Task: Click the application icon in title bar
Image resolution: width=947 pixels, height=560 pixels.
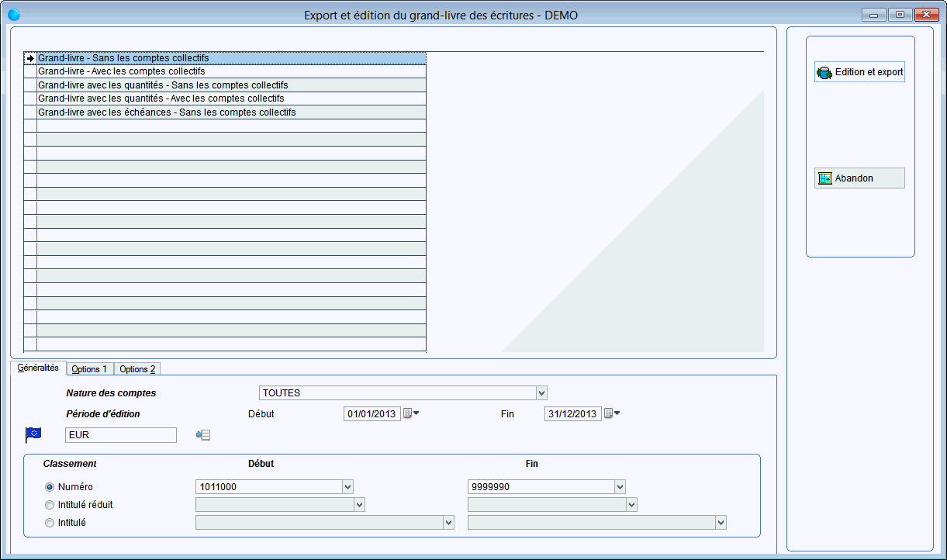Action: [14, 15]
